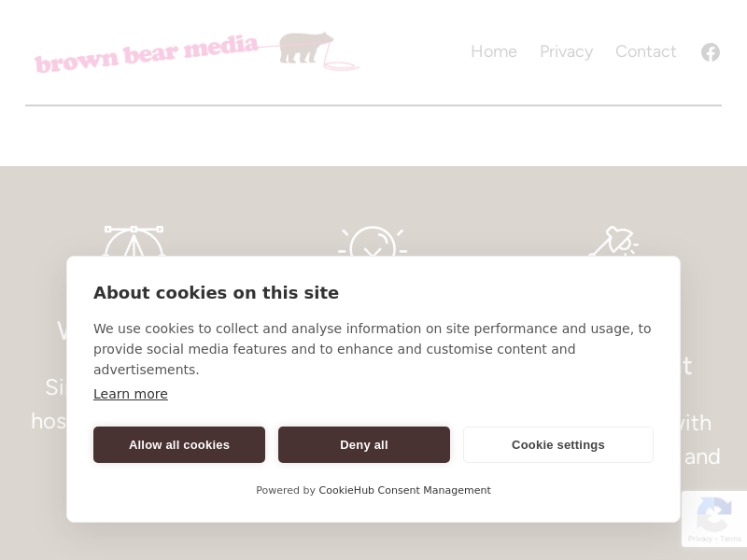Open the Home menu item
The height and width of the screenshot is (560, 747).
point(494,52)
